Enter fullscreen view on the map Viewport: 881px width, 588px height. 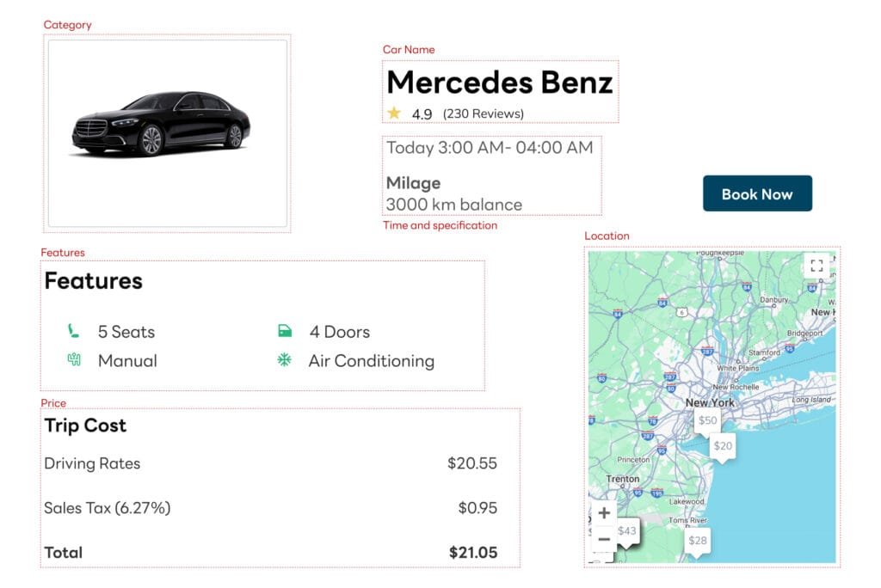click(817, 265)
